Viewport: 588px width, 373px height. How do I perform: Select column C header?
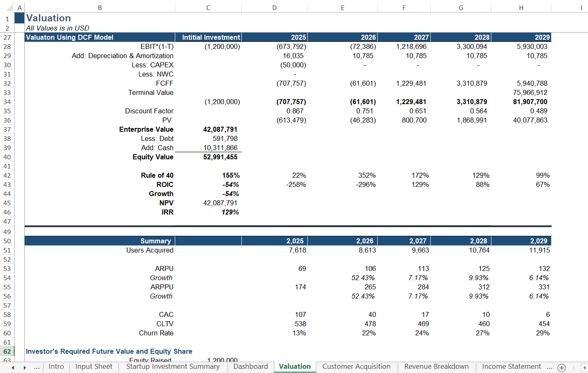[x=208, y=8]
